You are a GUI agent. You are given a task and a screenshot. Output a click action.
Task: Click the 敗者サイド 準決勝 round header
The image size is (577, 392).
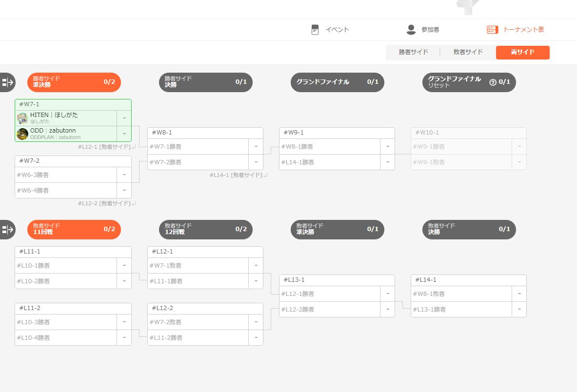point(338,230)
